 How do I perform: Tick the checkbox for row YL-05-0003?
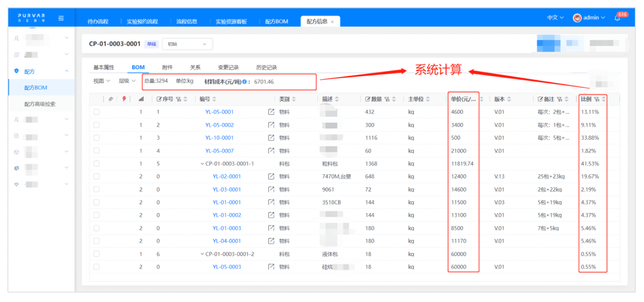pos(97,267)
